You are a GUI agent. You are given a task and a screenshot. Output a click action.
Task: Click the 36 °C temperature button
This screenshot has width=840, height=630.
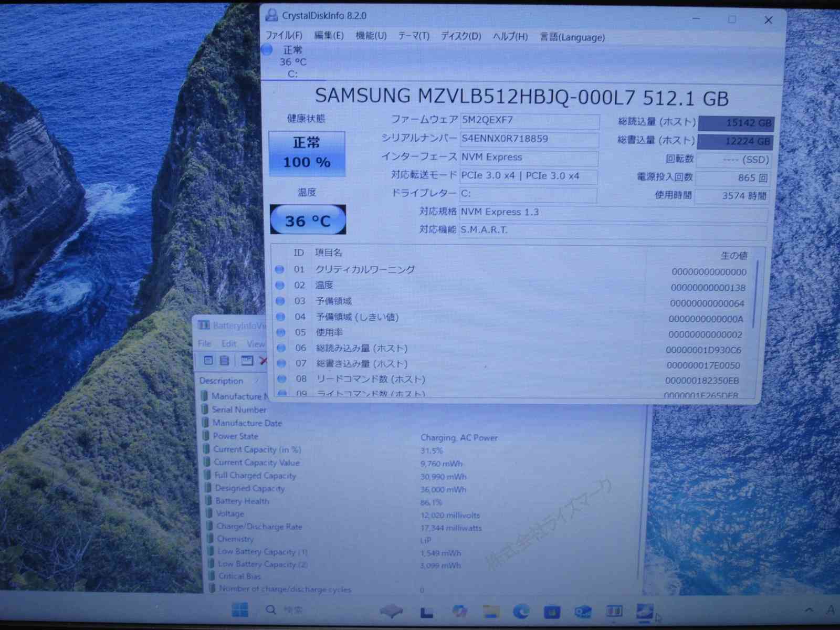[x=308, y=220]
